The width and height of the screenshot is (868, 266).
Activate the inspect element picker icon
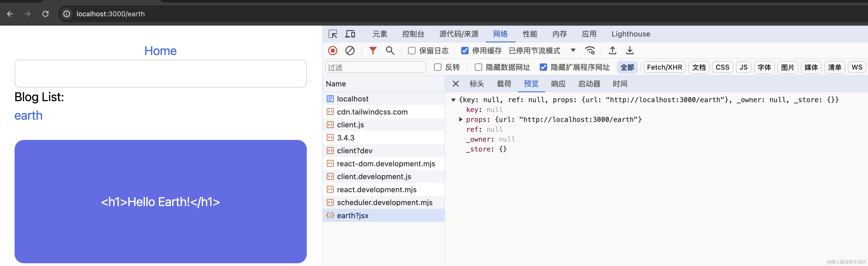(332, 34)
